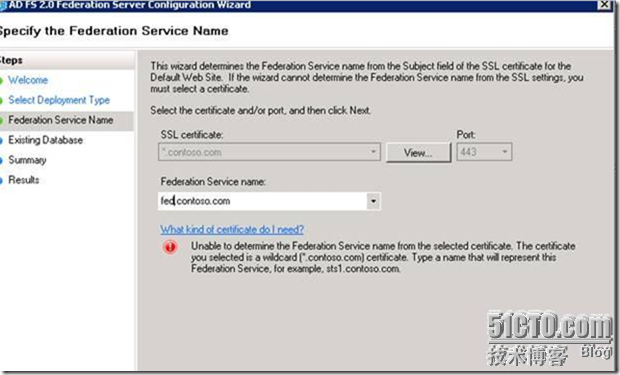The image size is (620, 375).
Task: Click blue bullet beside Summary
Action: tap(1, 160)
